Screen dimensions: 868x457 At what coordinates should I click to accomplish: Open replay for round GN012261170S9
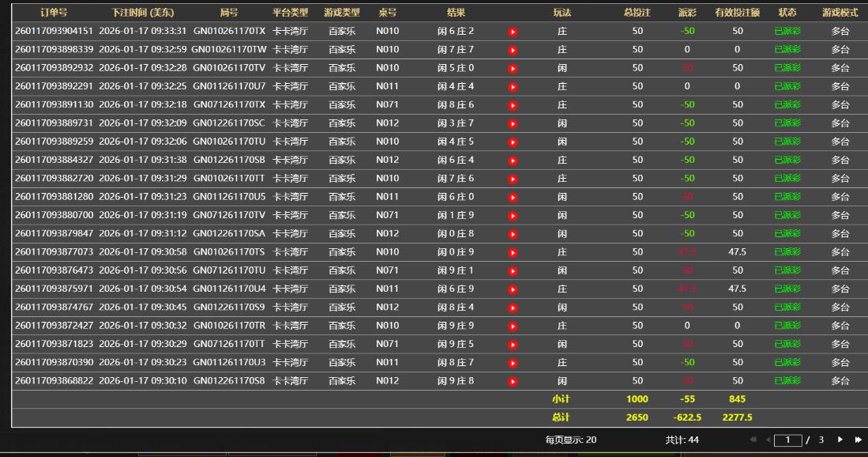(x=513, y=308)
